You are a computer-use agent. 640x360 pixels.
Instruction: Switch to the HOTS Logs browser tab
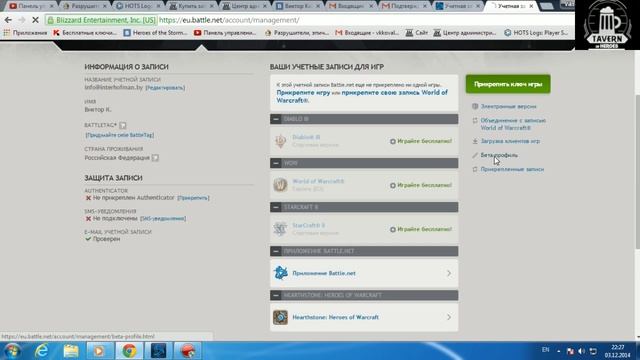(138, 6)
